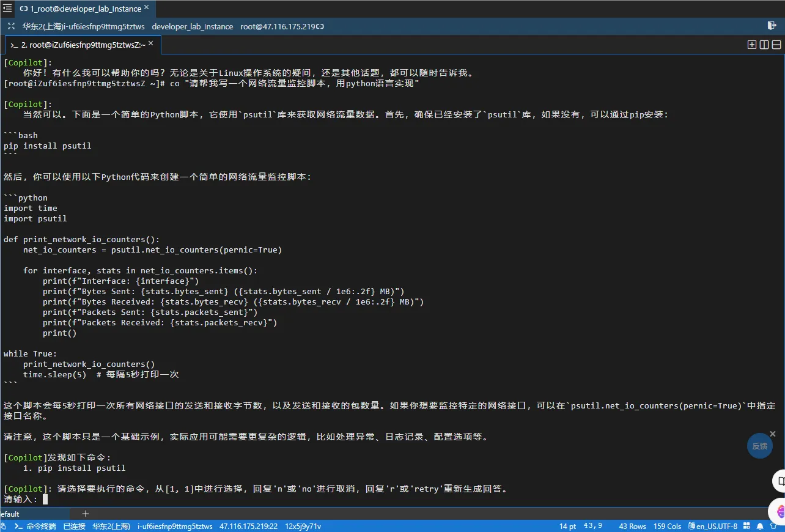
Task: Click the 'pip install psutil' command line
Action: (47, 146)
